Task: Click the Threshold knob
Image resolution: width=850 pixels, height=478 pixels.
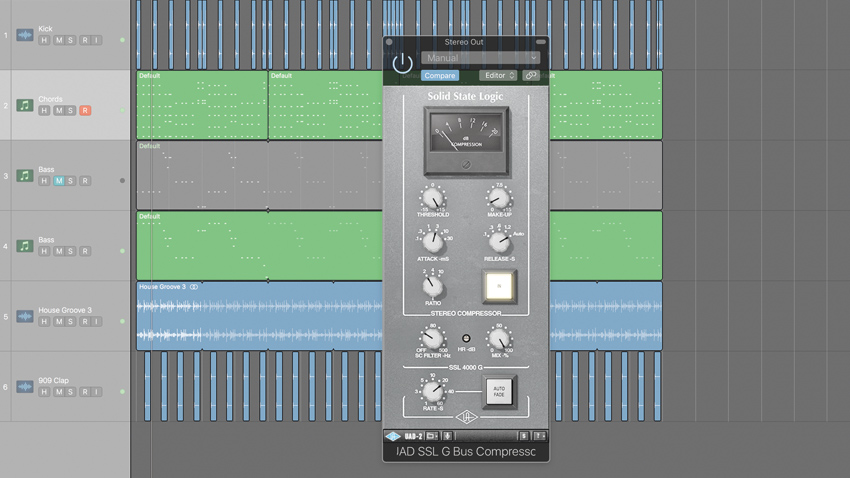Action: tap(433, 199)
